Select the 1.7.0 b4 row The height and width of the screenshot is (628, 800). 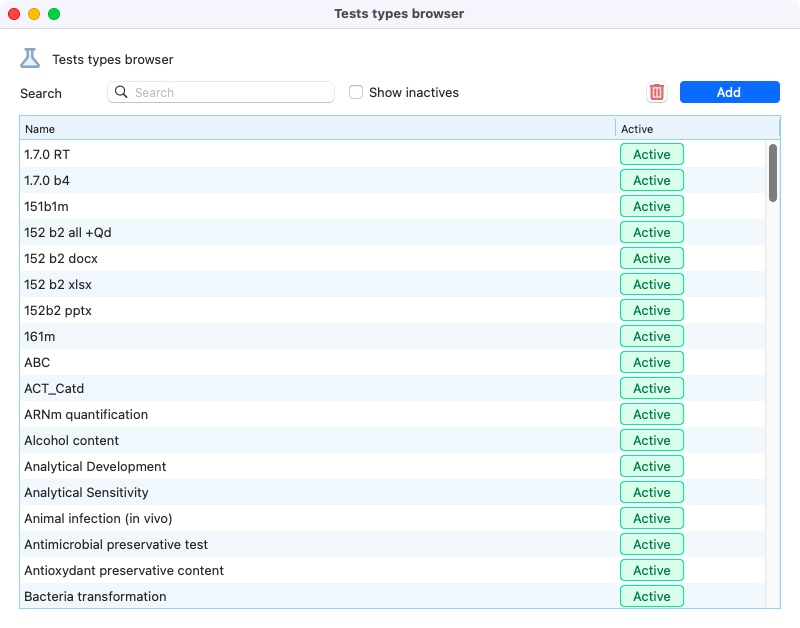pos(392,180)
